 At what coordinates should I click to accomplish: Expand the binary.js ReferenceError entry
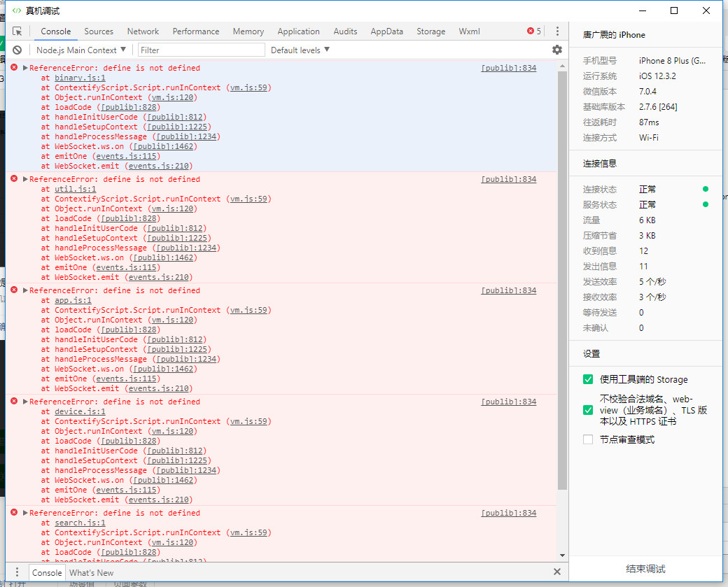click(x=25, y=68)
